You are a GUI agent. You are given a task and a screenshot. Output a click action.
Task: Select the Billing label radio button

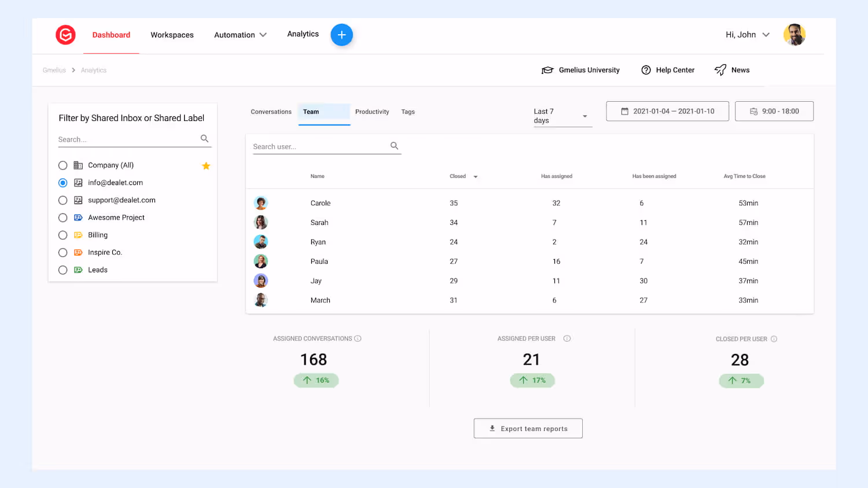click(62, 235)
